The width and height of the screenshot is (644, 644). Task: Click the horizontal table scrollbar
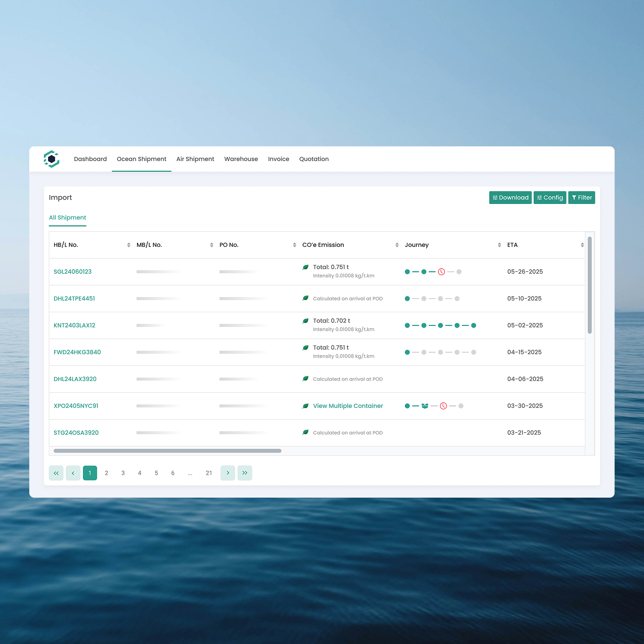click(x=167, y=451)
